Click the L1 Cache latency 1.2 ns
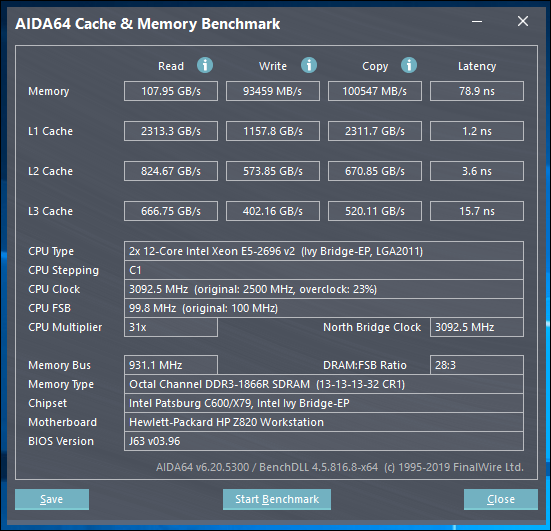The height and width of the screenshot is (531, 551). [x=477, y=131]
